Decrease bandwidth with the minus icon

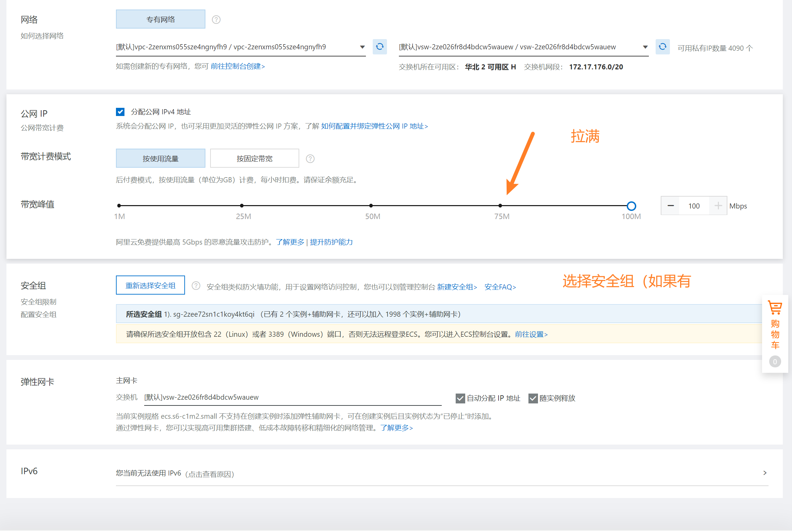[x=670, y=205]
